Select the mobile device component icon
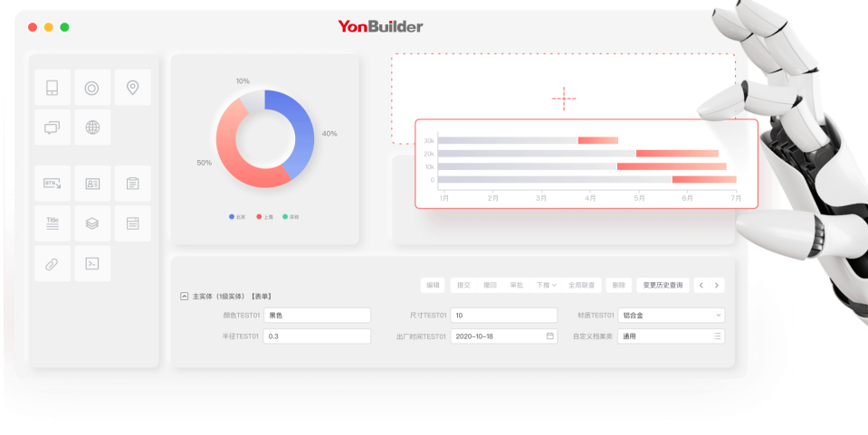868x435 pixels. coord(52,88)
